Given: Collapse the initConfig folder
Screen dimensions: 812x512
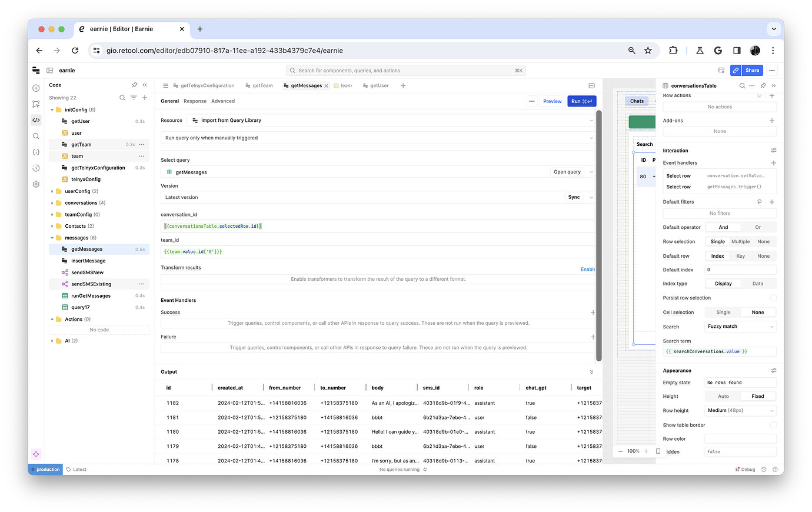Looking at the screenshot, I should coord(52,109).
